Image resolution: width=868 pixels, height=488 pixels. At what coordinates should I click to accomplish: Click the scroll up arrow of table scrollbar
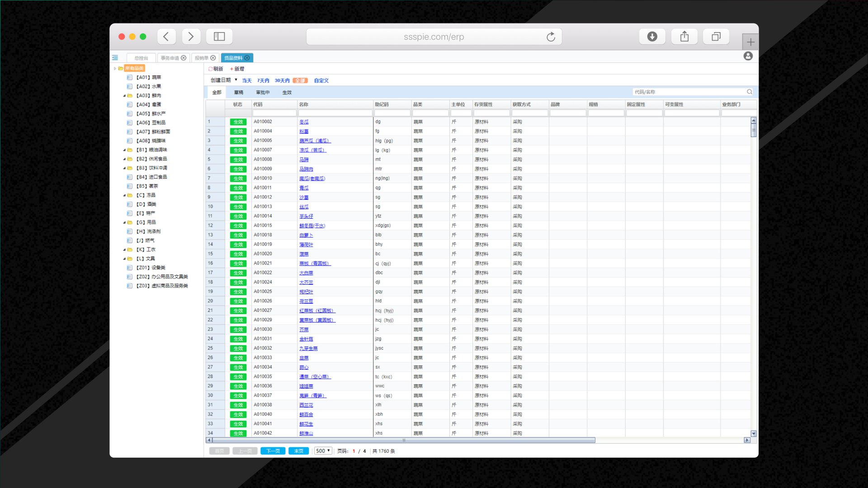(x=754, y=120)
